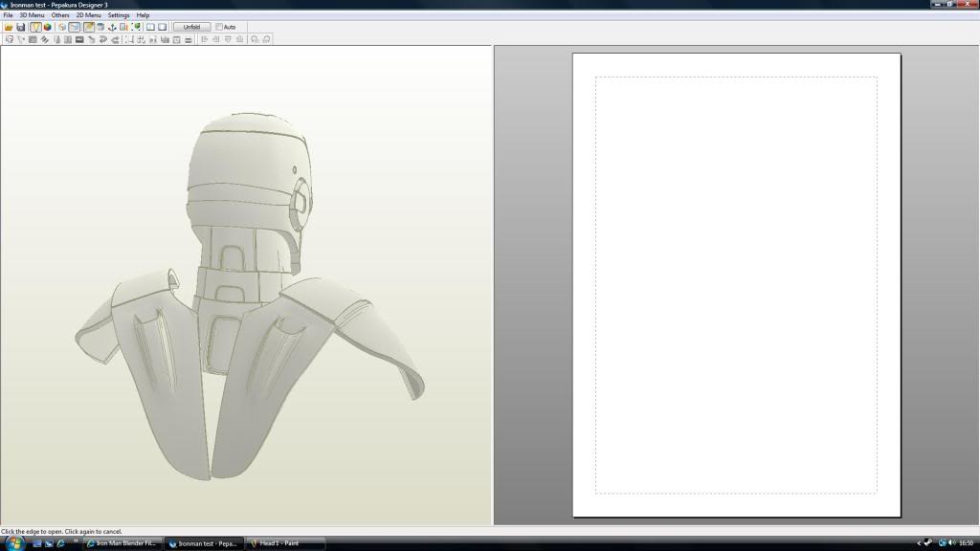Viewport: 980px width, 551px height.
Task: Click the left rotate icon ending second toolbar
Action: coord(255,39)
